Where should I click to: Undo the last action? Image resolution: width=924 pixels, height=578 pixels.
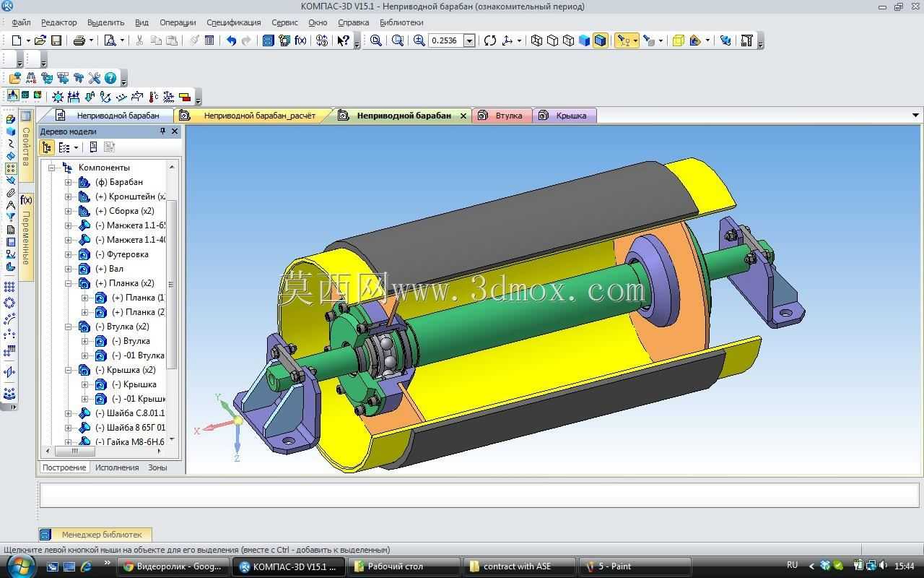pyautogui.click(x=231, y=40)
